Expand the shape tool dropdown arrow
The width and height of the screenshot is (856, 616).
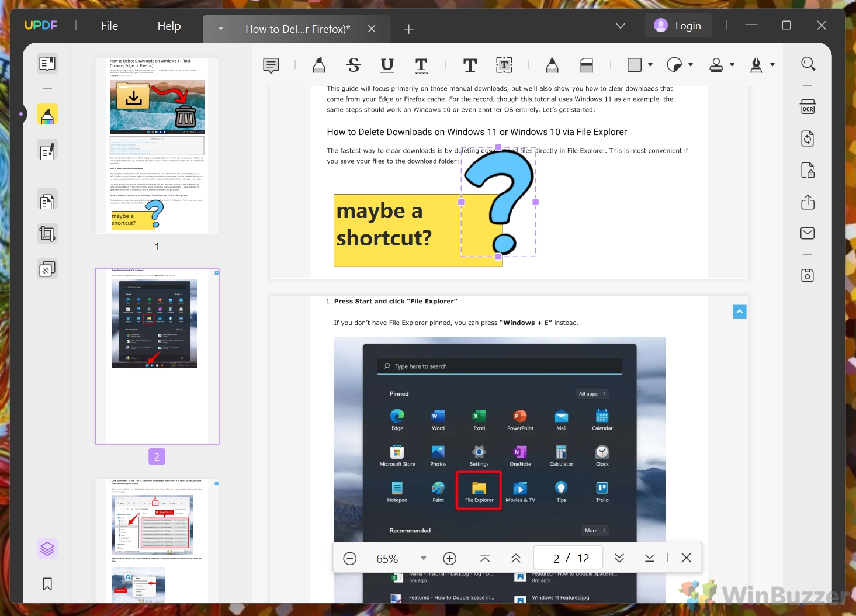click(x=650, y=65)
